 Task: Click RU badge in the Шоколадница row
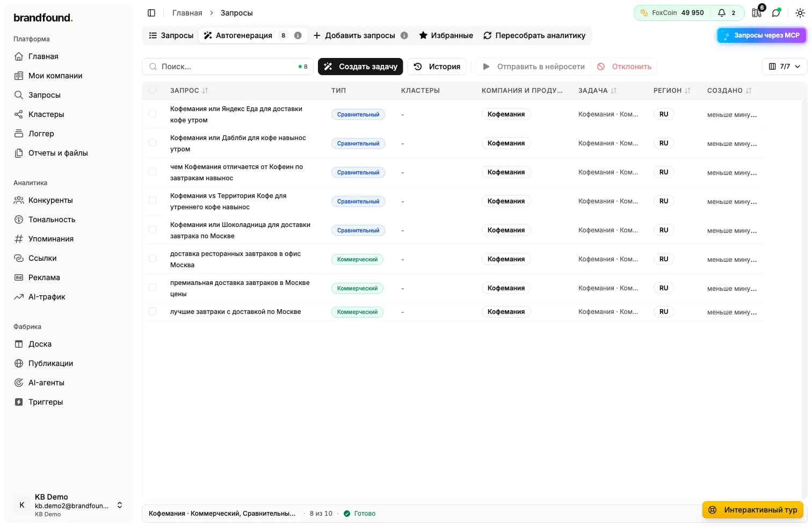[x=664, y=230]
